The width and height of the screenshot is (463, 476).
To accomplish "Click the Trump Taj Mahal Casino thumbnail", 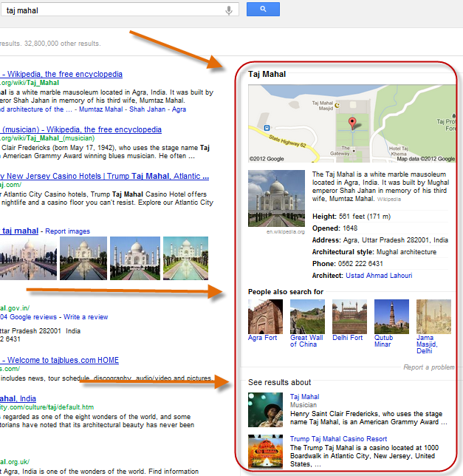I will pos(265,452).
